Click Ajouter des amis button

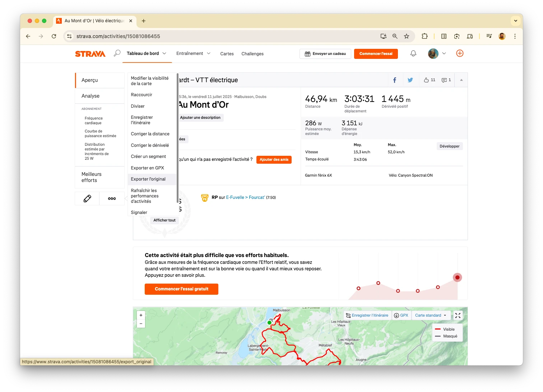click(274, 160)
